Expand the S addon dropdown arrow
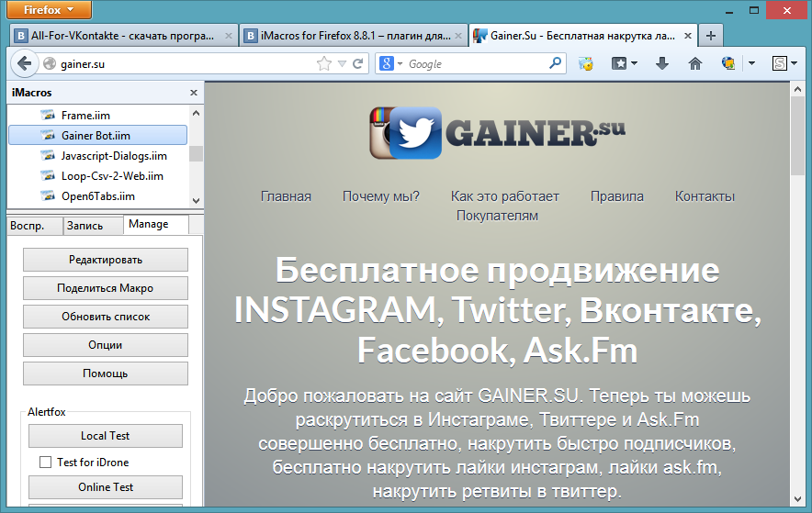812x513 pixels. [x=794, y=63]
